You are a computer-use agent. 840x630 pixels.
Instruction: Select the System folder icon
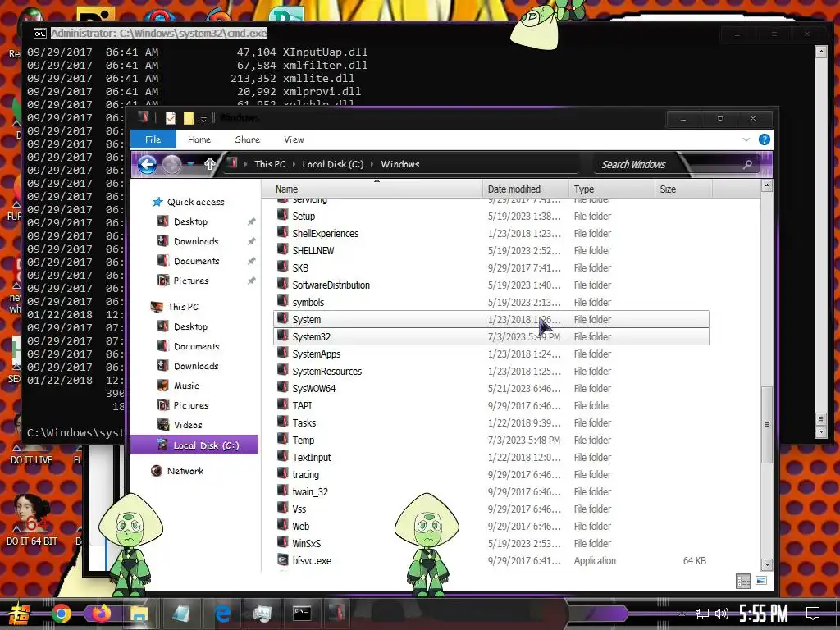[283, 319]
